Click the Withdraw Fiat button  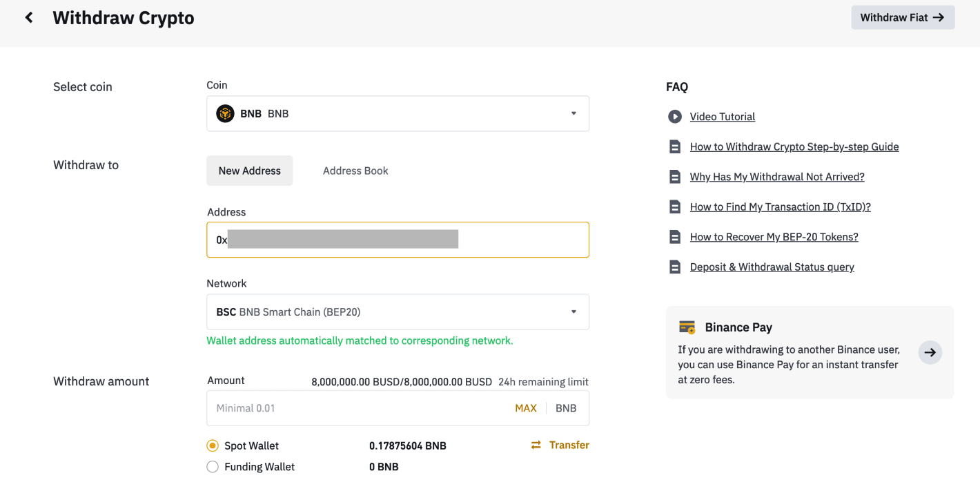point(902,17)
